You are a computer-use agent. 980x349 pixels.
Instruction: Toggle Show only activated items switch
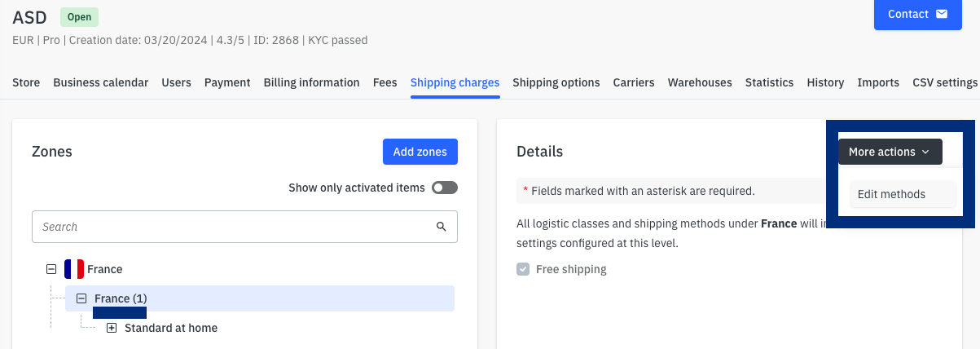coord(445,188)
